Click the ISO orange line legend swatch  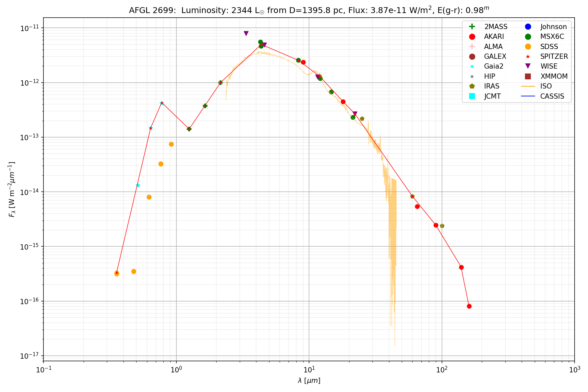click(528, 86)
